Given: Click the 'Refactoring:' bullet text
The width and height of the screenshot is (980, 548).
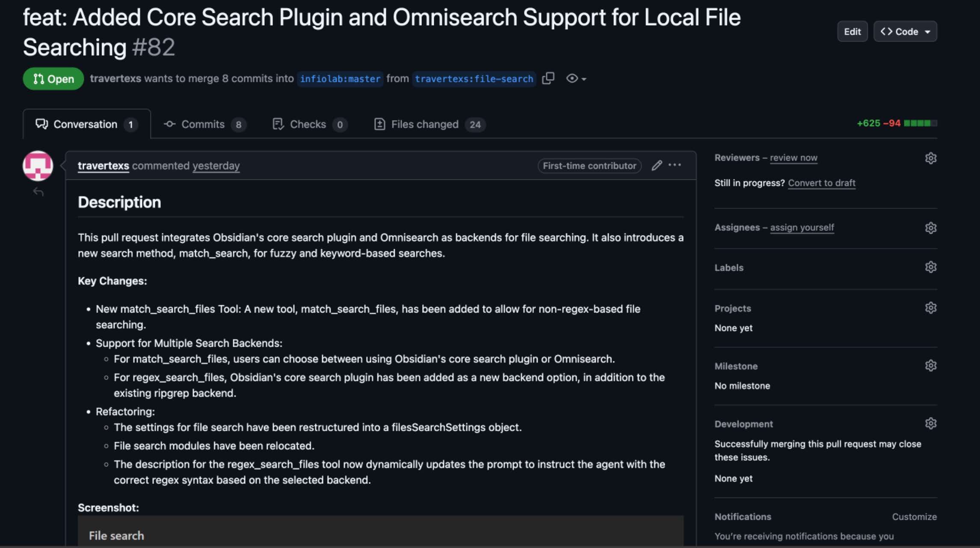Looking at the screenshot, I should point(125,411).
